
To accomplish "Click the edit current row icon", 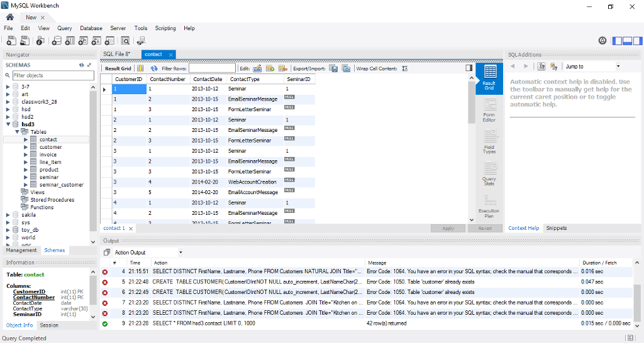I will point(257,68).
